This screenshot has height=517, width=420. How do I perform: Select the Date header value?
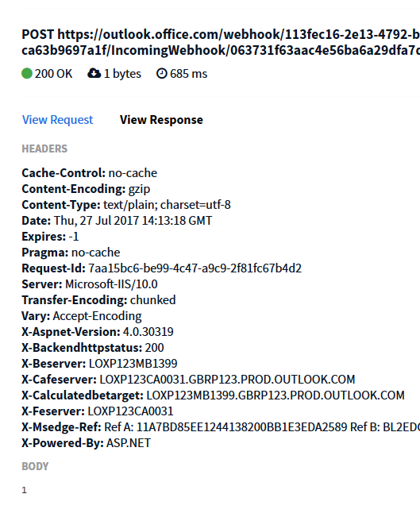point(133,221)
